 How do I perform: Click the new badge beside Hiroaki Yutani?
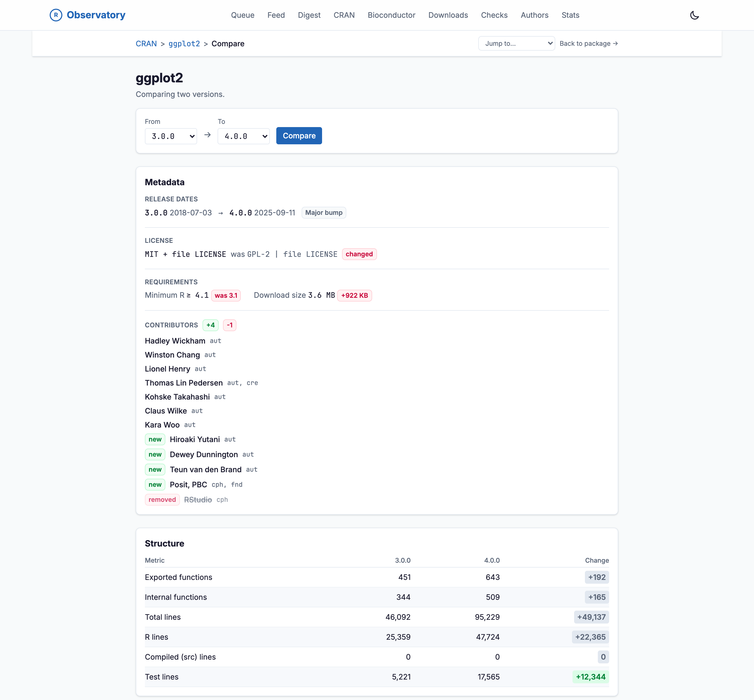coord(155,439)
